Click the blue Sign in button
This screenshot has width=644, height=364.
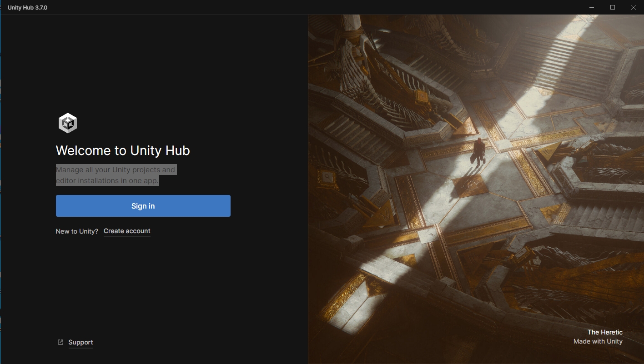pos(143,206)
